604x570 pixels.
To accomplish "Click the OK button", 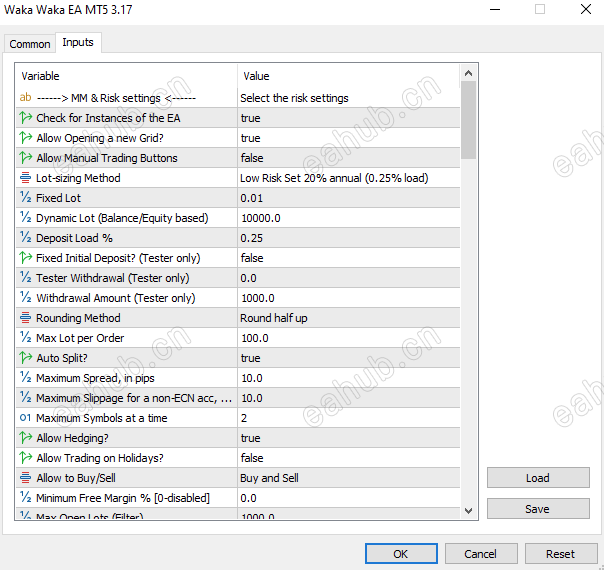I will point(401,554).
